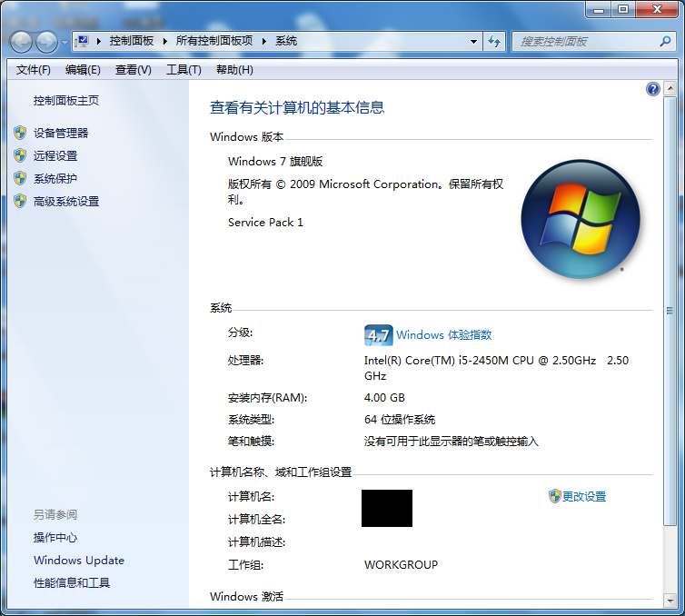The width and height of the screenshot is (685, 616).
Task: Open 高级系统设置 link
Action: tap(66, 201)
